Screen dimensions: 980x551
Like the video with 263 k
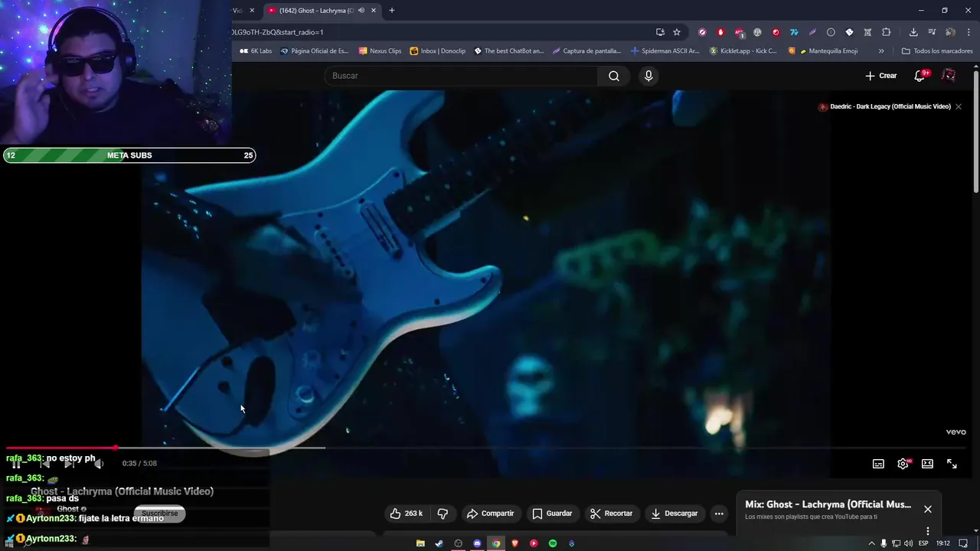[407, 514]
